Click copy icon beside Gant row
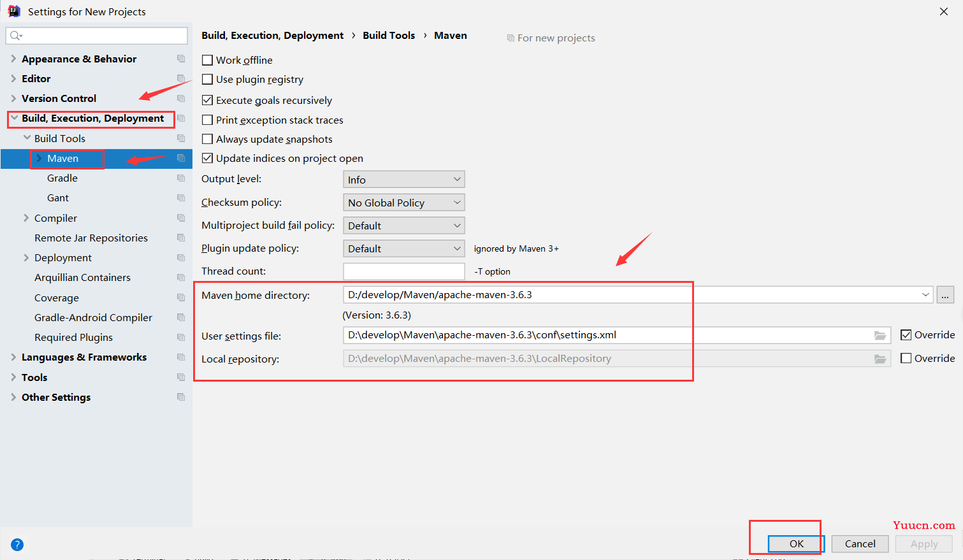The height and width of the screenshot is (560, 963). tap(181, 197)
